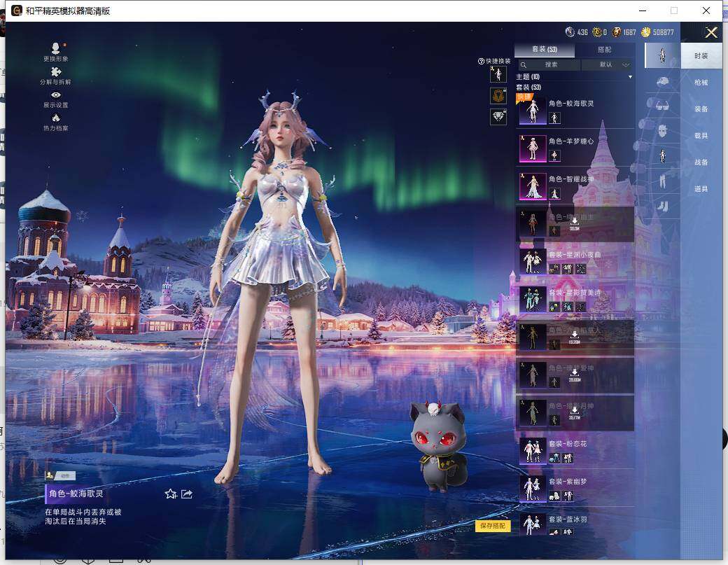728x565 pixels.
Task: Switch to the 搭配 tab
Action: 604,49
